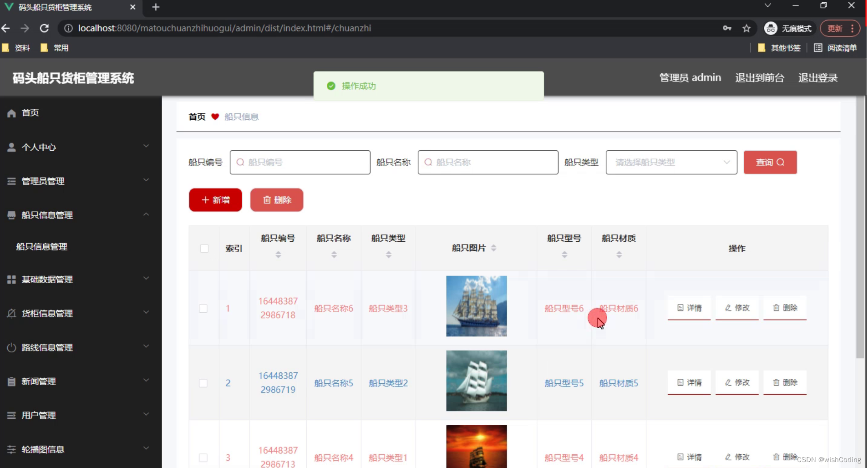Viewport: 868px width, 468px height.
Task: Select the 路线信息管理 power icon
Action: pyautogui.click(x=11, y=347)
